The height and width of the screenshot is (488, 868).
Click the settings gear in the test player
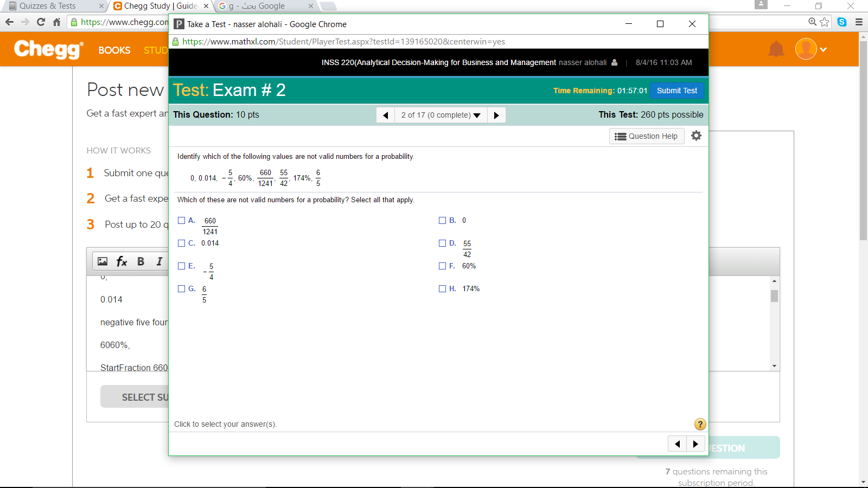click(697, 136)
